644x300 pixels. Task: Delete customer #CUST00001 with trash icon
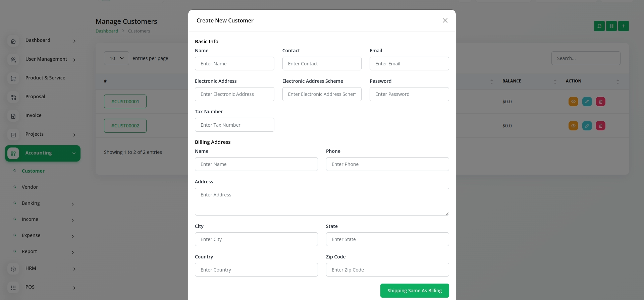(600, 102)
